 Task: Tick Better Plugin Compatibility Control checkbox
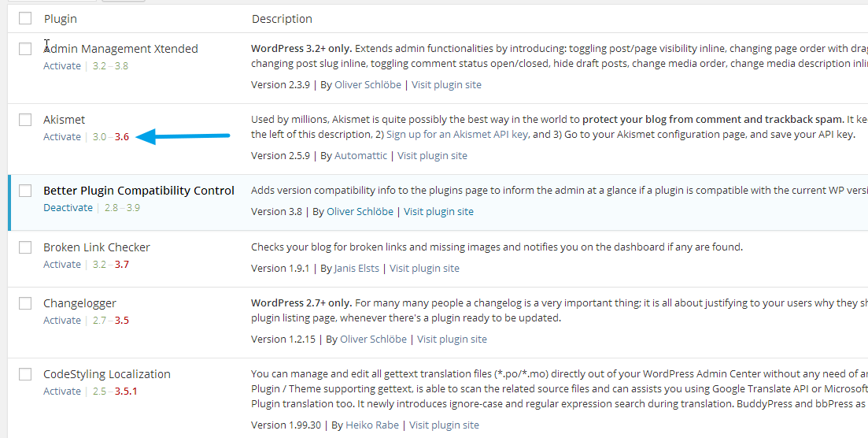(25, 191)
